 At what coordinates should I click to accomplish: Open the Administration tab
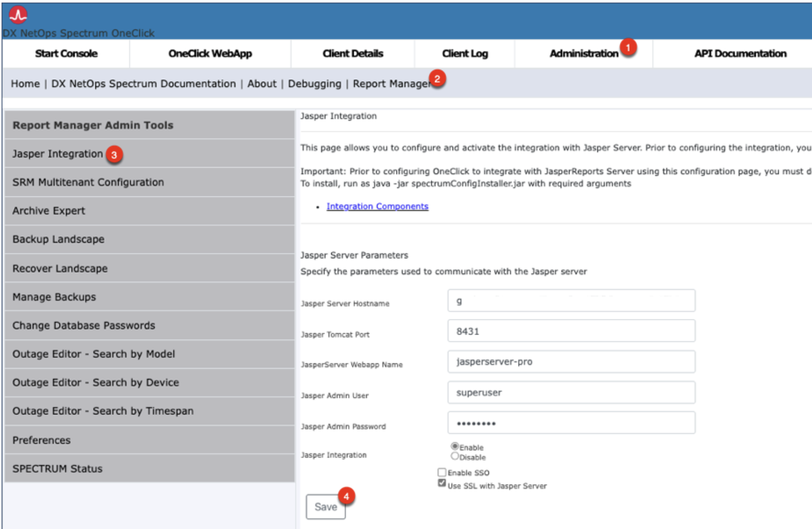(x=583, y=54)
